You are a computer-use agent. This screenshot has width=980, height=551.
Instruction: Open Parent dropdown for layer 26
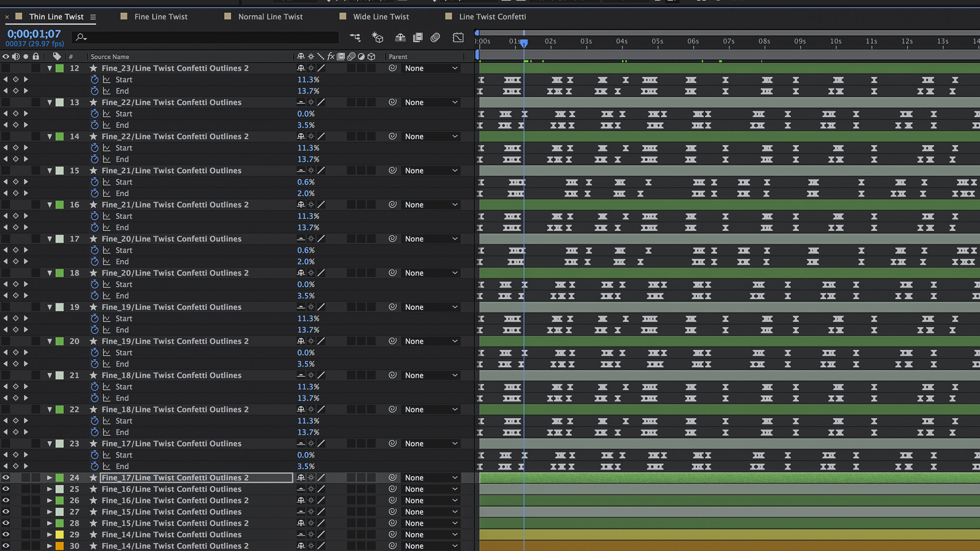click(x=431, y=500)
